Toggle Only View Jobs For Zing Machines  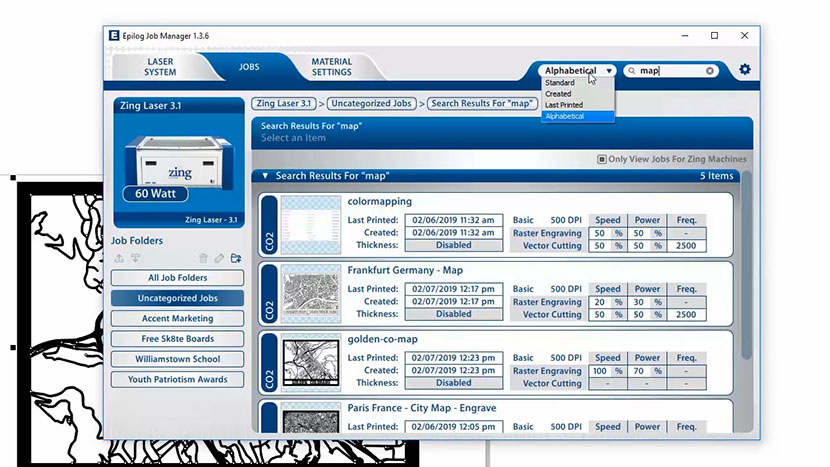(601, 159)
